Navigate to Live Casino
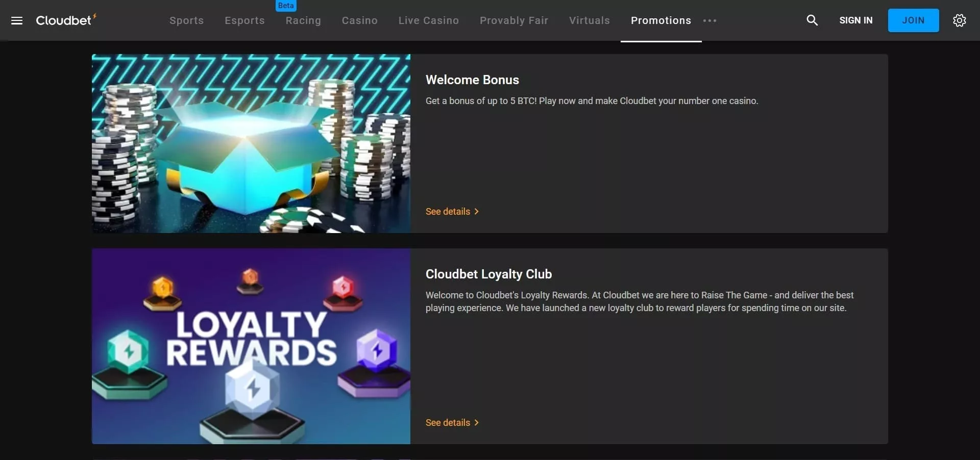This screenshot has height=460, width=980. tap(429, 20)
